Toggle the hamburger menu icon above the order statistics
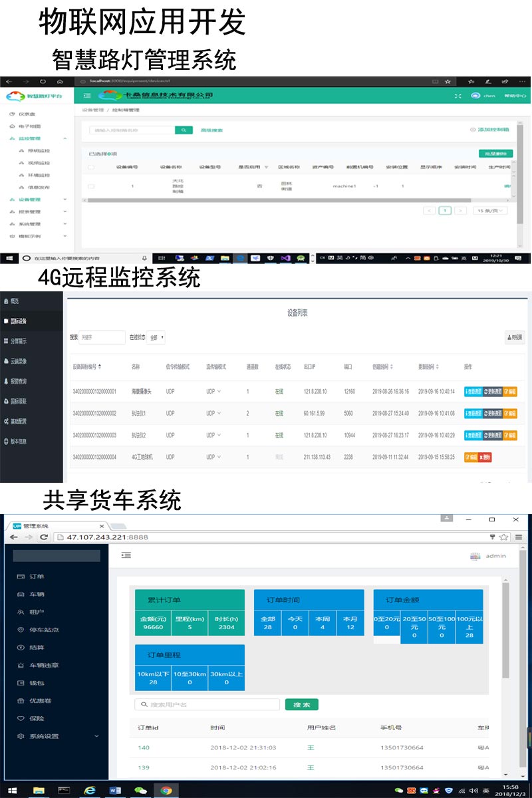Screen dimensions: 532x798 pos(126,555)
